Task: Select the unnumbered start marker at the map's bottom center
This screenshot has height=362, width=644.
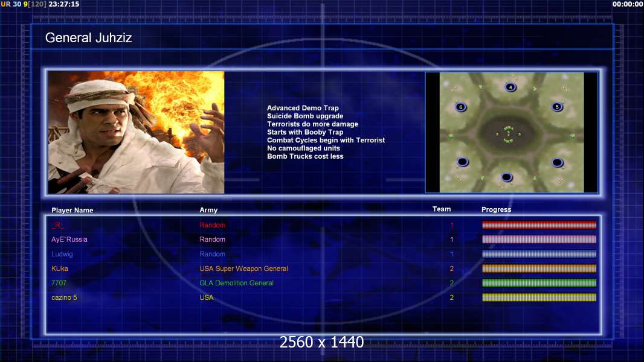Action: point(507,177)
